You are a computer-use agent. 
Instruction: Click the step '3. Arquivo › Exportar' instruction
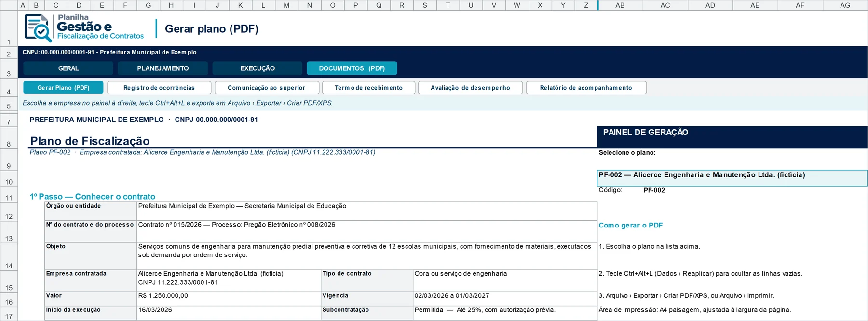coord(686,295)
